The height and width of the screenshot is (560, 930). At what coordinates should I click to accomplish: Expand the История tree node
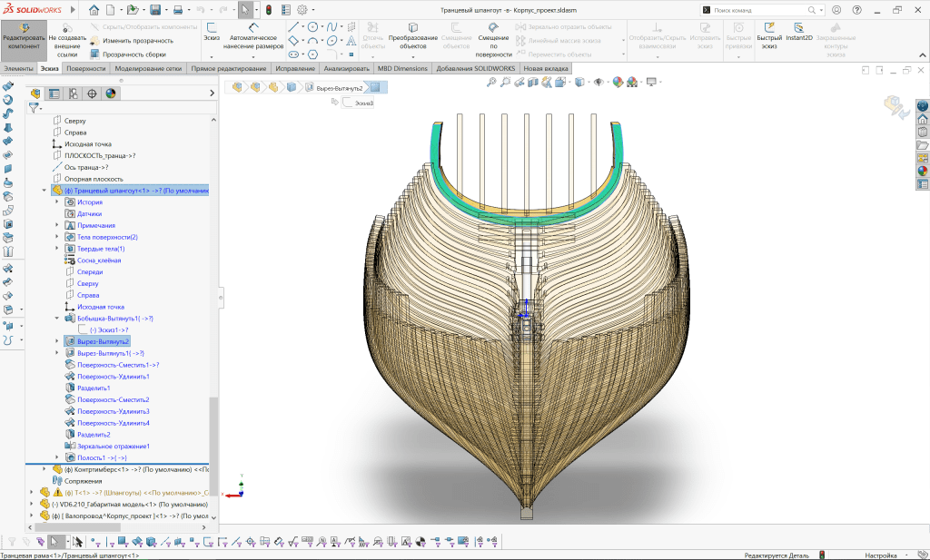[x=57, y=201]
